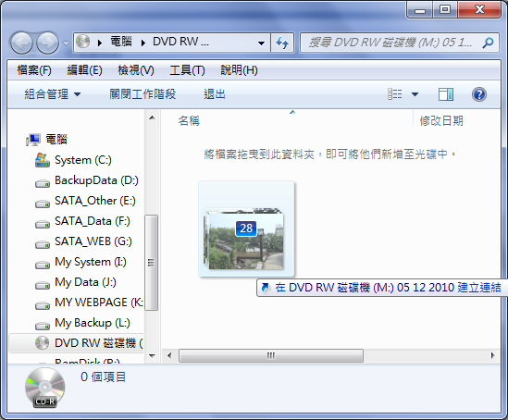Screen dimensions: 508x420
Task: Select SATA_Other (E:) drive
Action: tap(95, 201)
